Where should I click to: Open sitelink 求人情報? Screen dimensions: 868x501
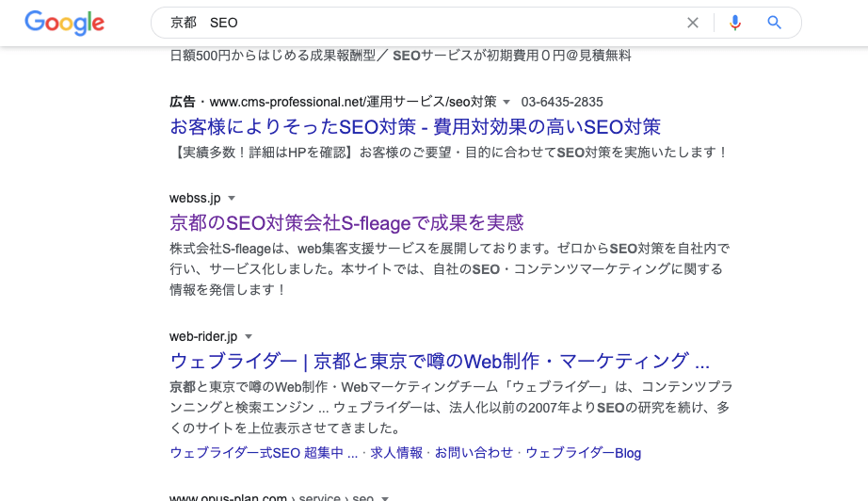point(396,453)
